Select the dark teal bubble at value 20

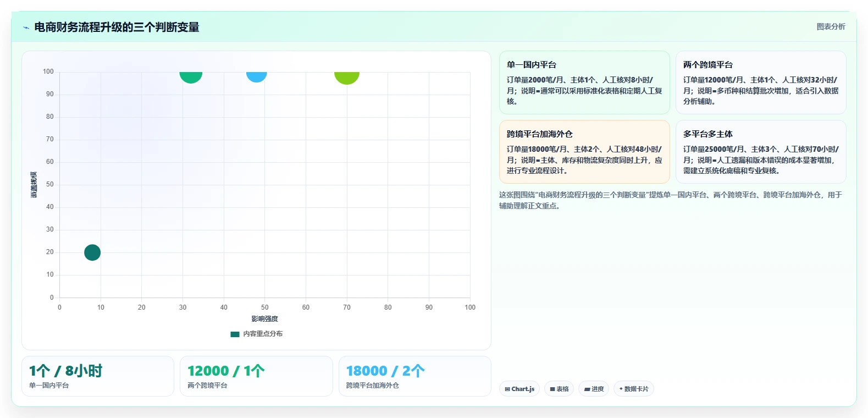[92, 252]
